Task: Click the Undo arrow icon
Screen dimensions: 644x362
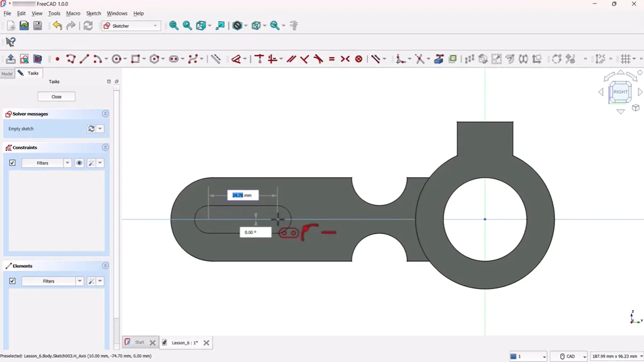Action: coord(57,26)
